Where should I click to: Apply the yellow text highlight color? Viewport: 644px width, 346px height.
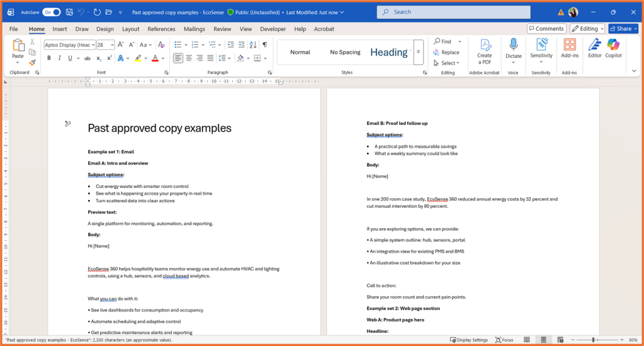pyautogui.click(x=138, y=59)
